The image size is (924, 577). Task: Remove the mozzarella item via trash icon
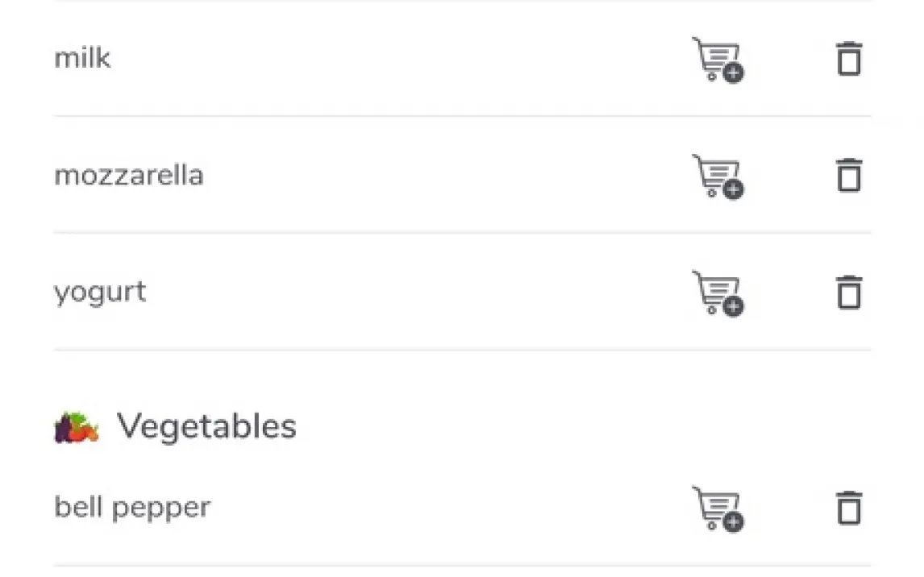point(848,175)
